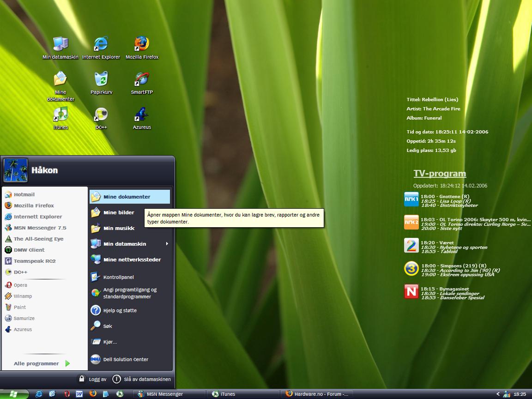Click the Håkon user profile picture
This screenshot has width=532, height=399.
point(15,170)
